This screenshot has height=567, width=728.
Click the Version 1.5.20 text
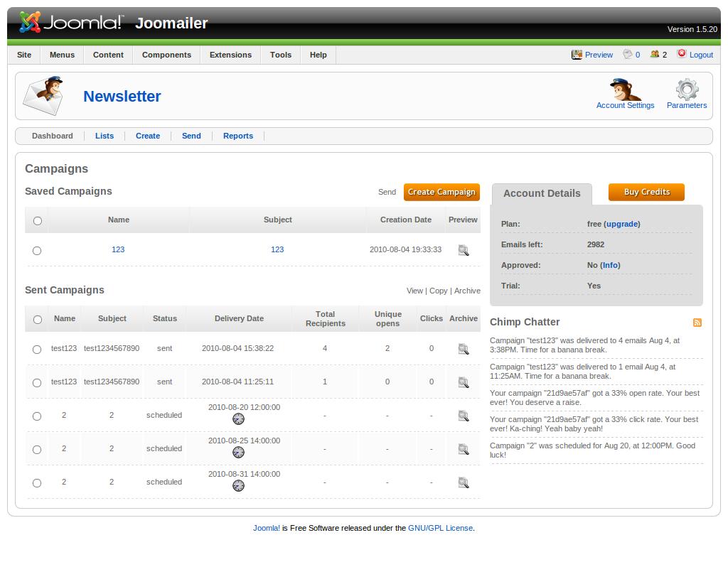(x=692, y=29)
